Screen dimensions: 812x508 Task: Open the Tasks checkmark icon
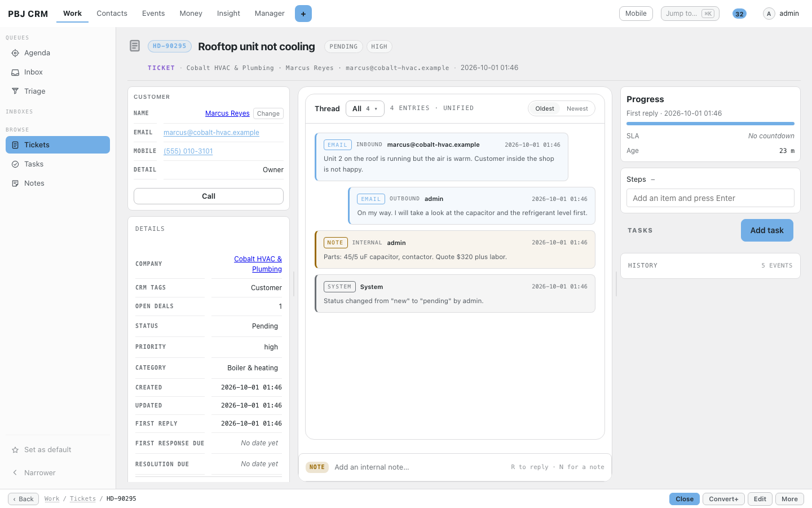15,164
